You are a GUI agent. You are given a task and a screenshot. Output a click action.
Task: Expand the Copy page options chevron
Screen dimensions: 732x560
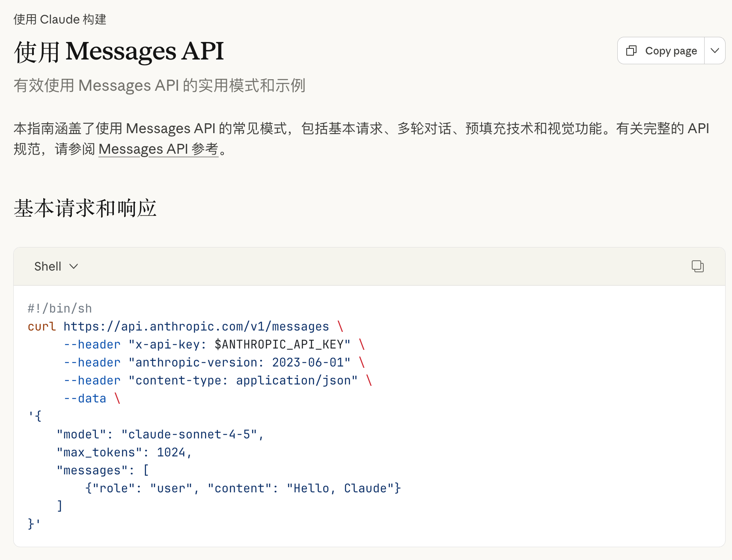[x=714, y=51]
